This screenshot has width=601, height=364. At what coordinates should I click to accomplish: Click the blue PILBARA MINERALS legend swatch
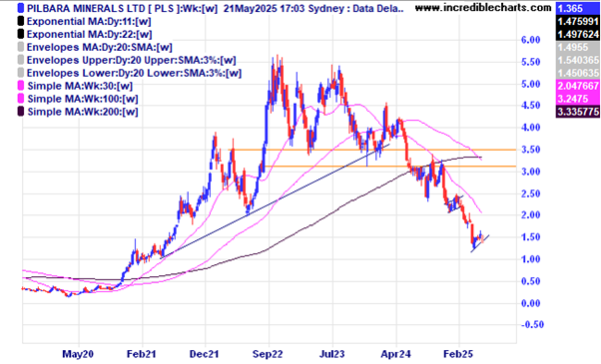click(21, 8)
